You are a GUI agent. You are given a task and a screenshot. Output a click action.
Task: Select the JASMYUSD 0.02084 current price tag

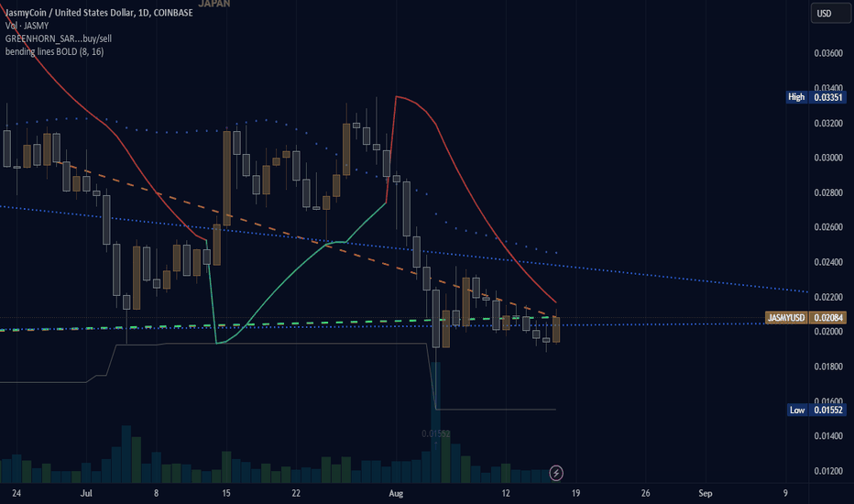coord(805,318)
